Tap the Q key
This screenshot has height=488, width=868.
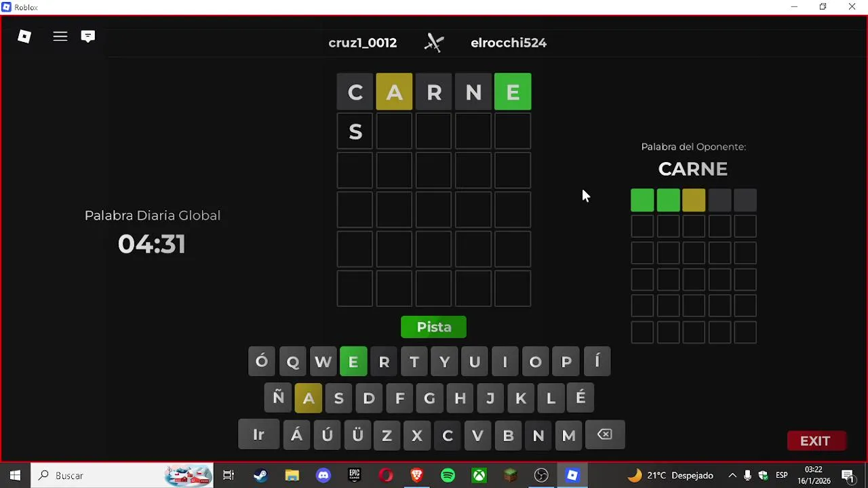click(x=293, y=362)
